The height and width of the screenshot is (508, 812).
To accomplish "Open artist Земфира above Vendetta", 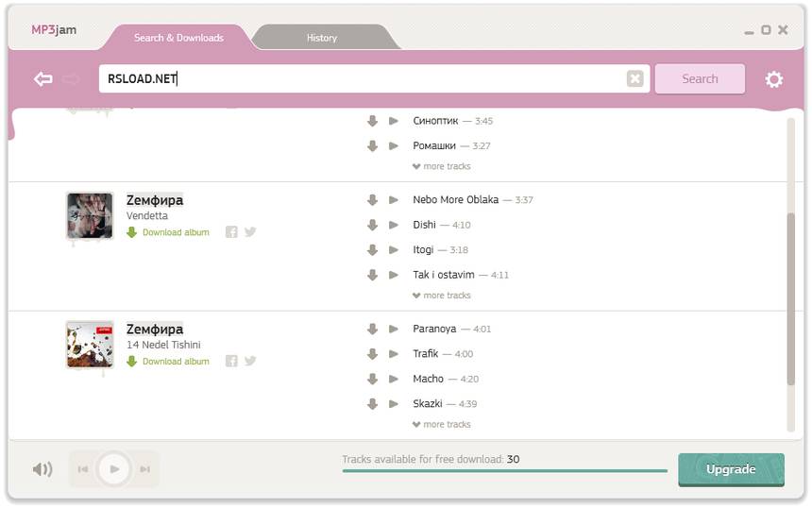I will (155, 200).
